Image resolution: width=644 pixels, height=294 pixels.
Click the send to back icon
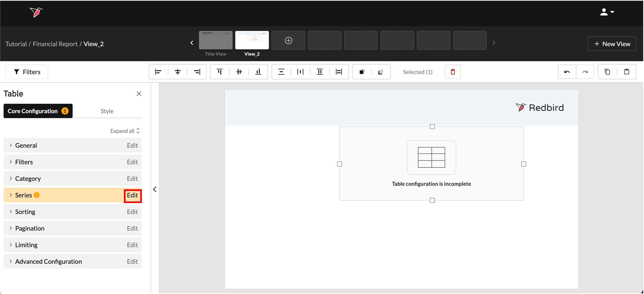(381, 72)
